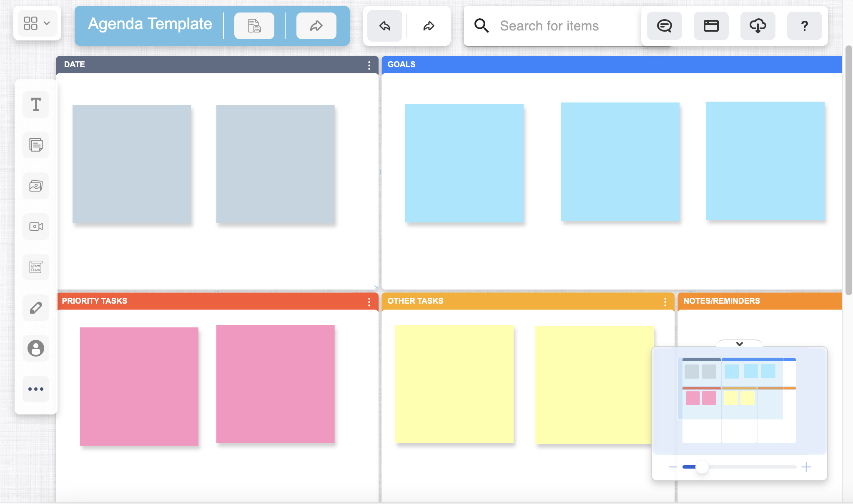Click the User/Profile icon
The width and height of the screenshot is (853, 504).
coord(36,349)
